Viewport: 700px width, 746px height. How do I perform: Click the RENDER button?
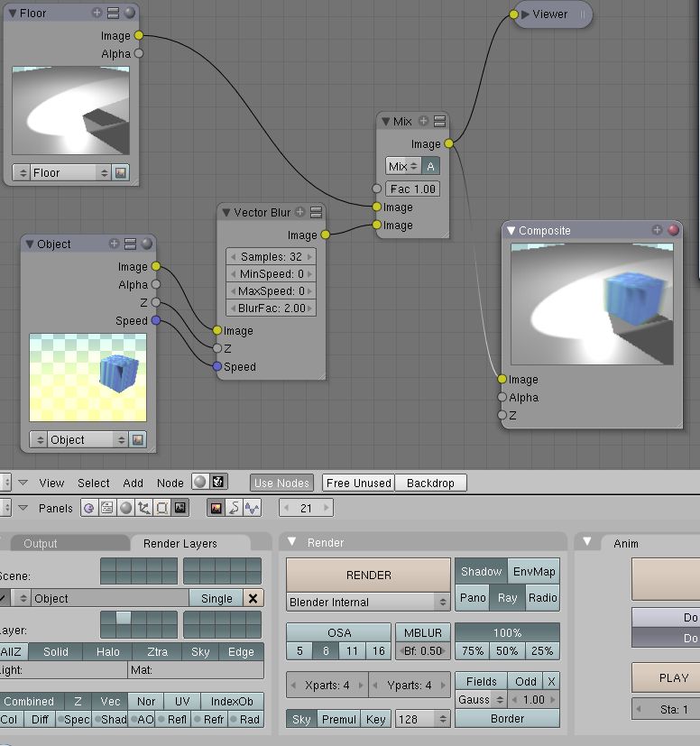coord(368,576)
